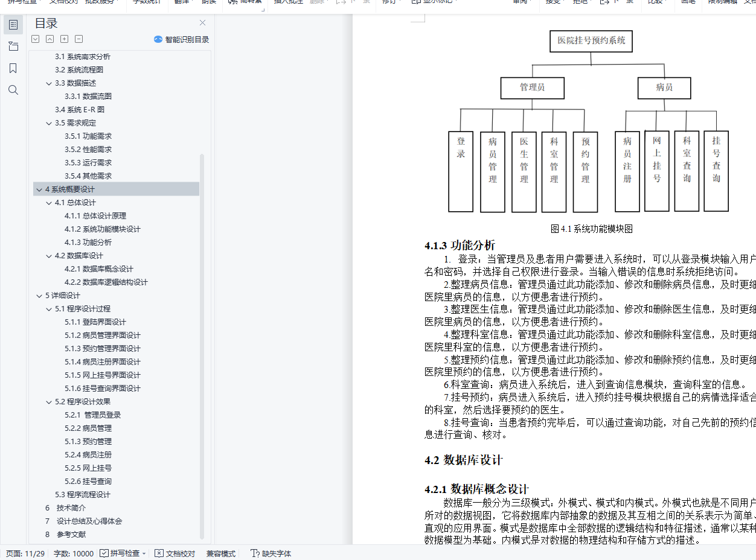Select 5.2.2 病员管理 in outline
The width and height of the screenshot is (756, 560).
coord(88,428)
